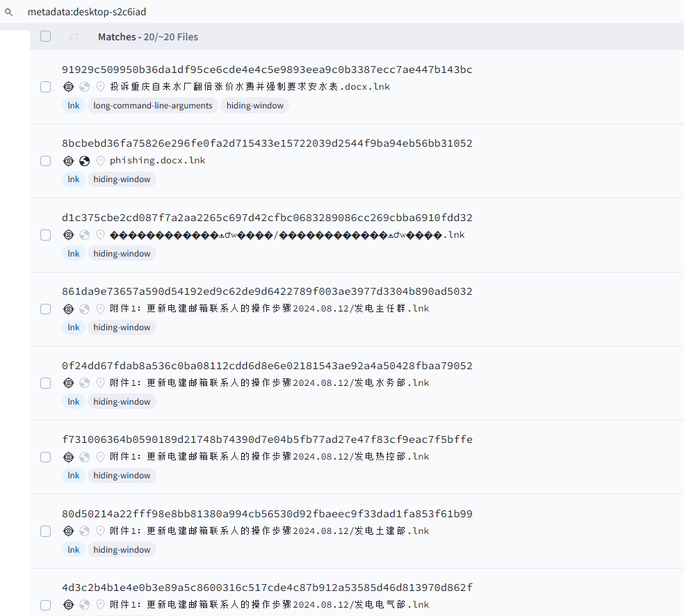Click the globe icon on the 861da9e7 file row
Image resolution: width=684 pixels, height=616 pixels.
click(84, 309)
